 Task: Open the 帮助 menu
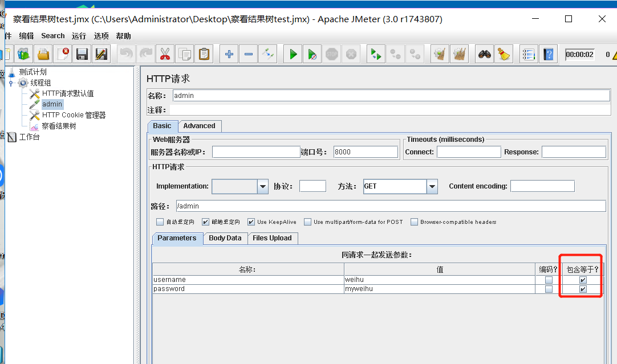coord(123,36)
